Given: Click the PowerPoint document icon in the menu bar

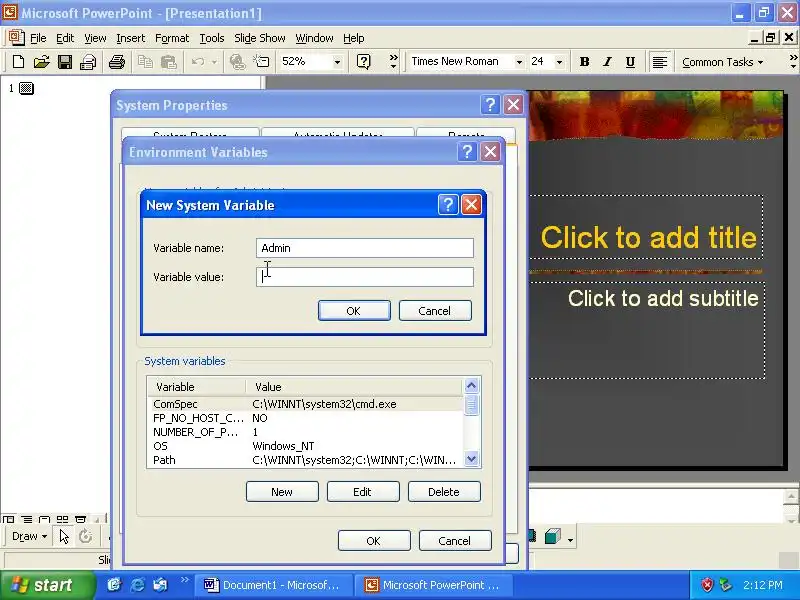Looking at the screenshot, I should pos(16,37).
